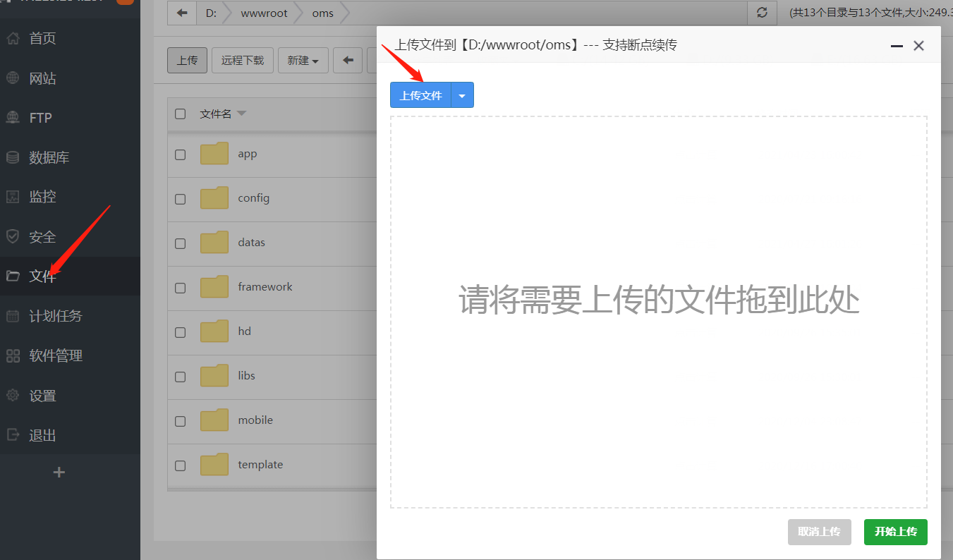Navigate to wwwroot in the breadcrumb path
Image resolution: width=953 pixels, height=560 pixels.
[x=264, y=13]
